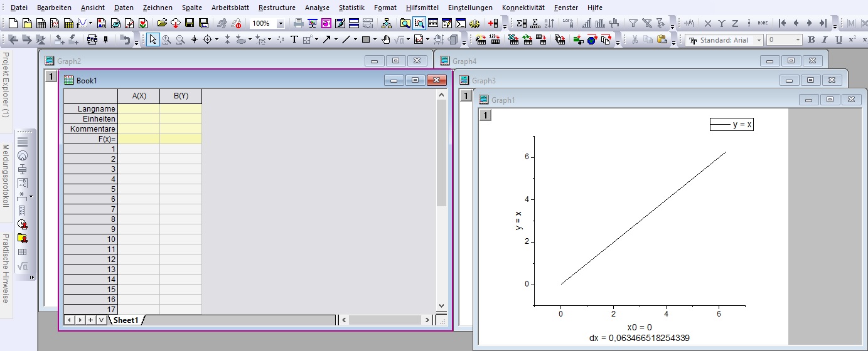Click layer 1 button in Graph1 window
The width and height of the screenshot is (868, 351).
click(486, 115)
